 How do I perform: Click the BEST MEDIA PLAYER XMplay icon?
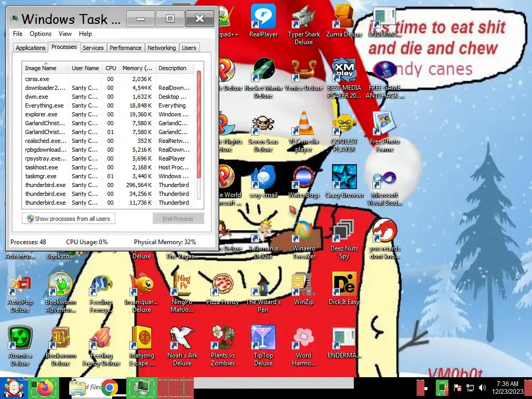tap(344, 78)
